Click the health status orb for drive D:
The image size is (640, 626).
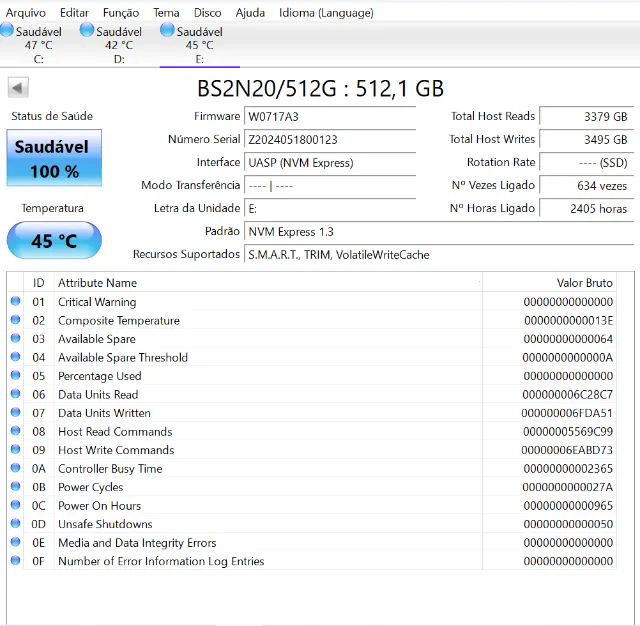87,30
